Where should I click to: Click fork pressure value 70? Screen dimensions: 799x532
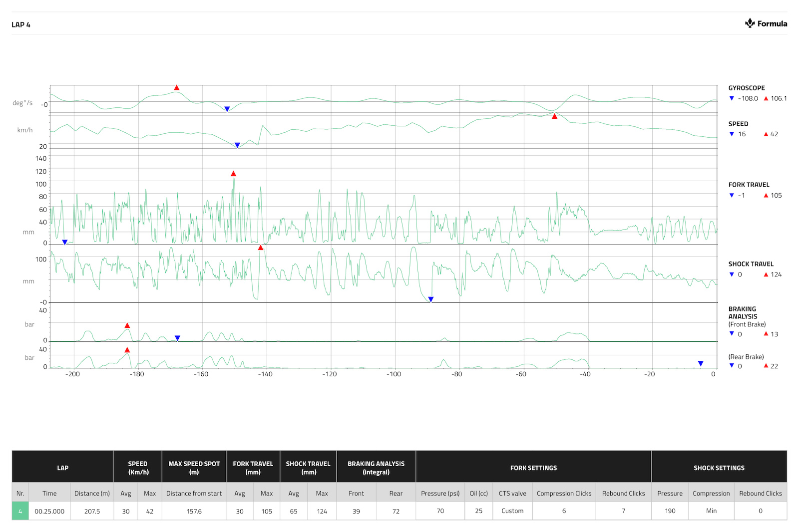click(440, 511)
